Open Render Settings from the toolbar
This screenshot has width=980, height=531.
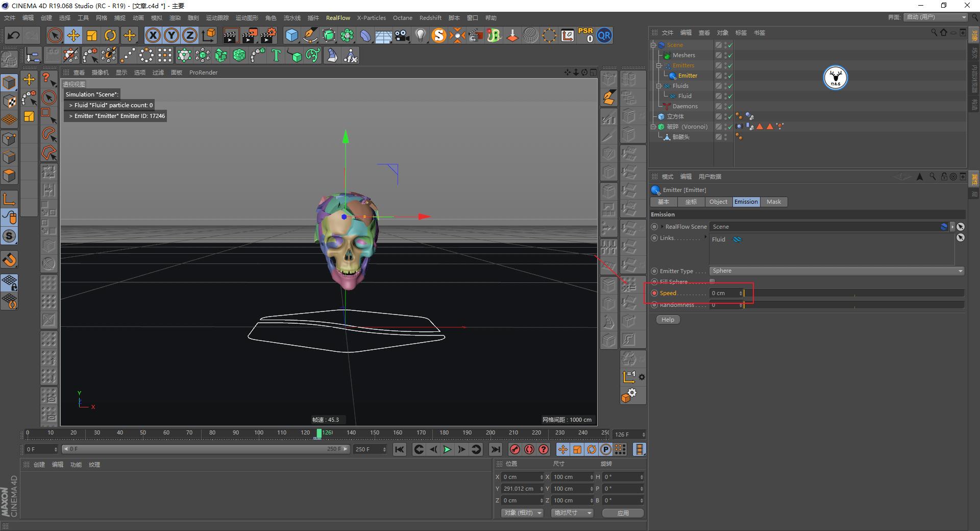(267, 36)
